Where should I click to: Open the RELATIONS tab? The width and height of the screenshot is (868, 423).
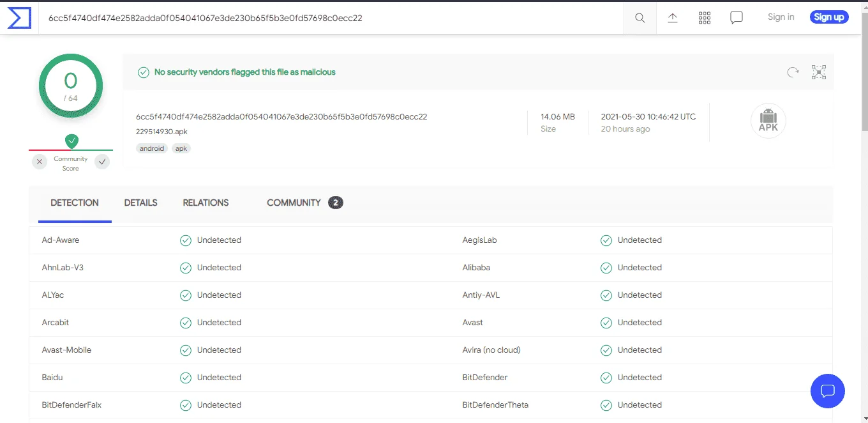[x=206, y=203]
